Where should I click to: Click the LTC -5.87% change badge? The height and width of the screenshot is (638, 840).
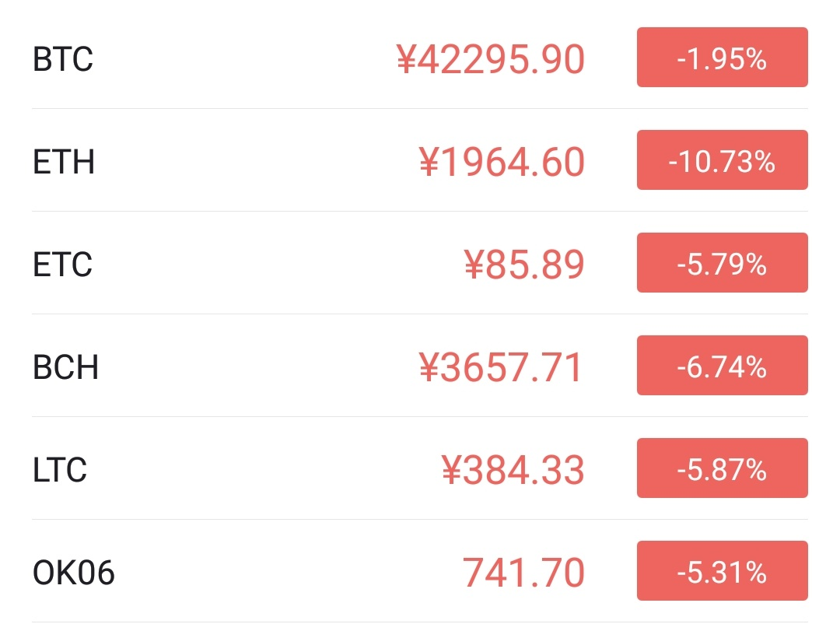722,468
